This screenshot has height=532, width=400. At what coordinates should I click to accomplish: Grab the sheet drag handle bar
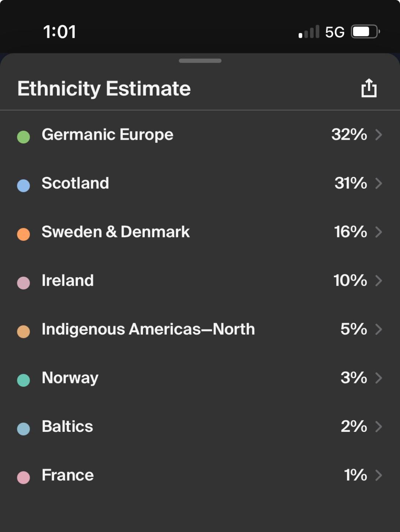(200, 61)
